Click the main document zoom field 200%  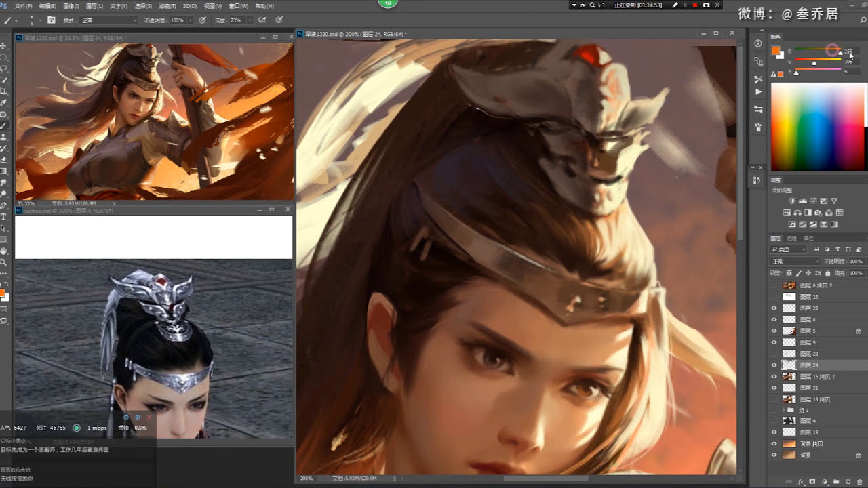click(x=307, y=479)
